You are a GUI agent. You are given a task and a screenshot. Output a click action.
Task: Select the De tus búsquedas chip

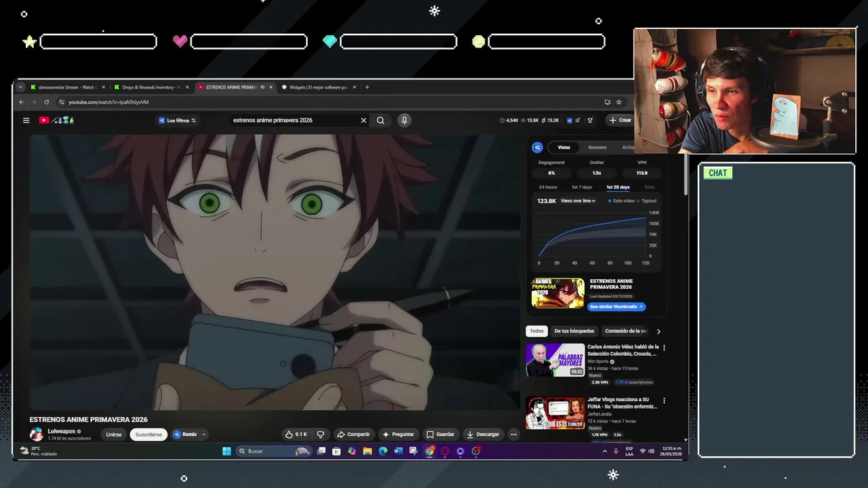[574, 331]
